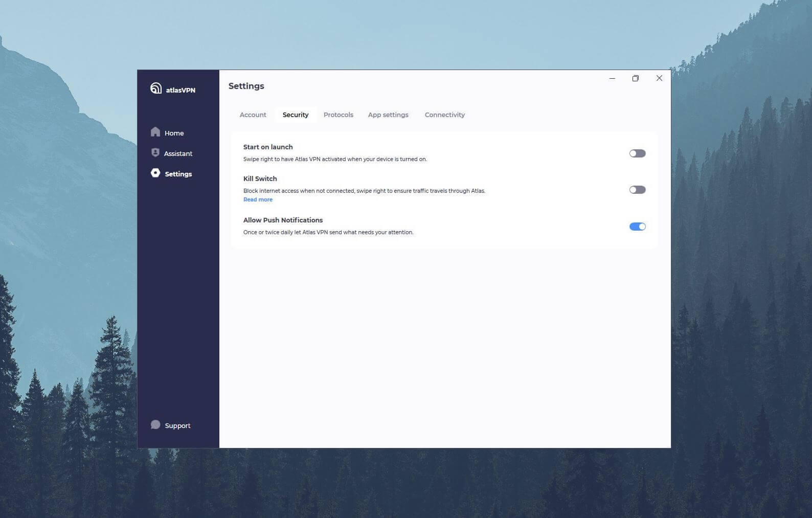This screenshot has width=812, height=518.
Task: Click the Start on launch title
Action: [x=268, y=147]
